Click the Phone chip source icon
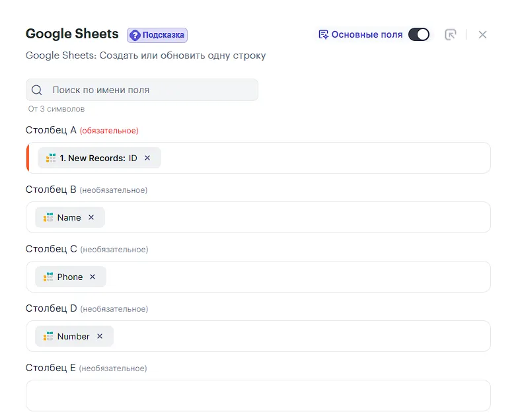This screenshot has height=420, width=518. (48, 277)
